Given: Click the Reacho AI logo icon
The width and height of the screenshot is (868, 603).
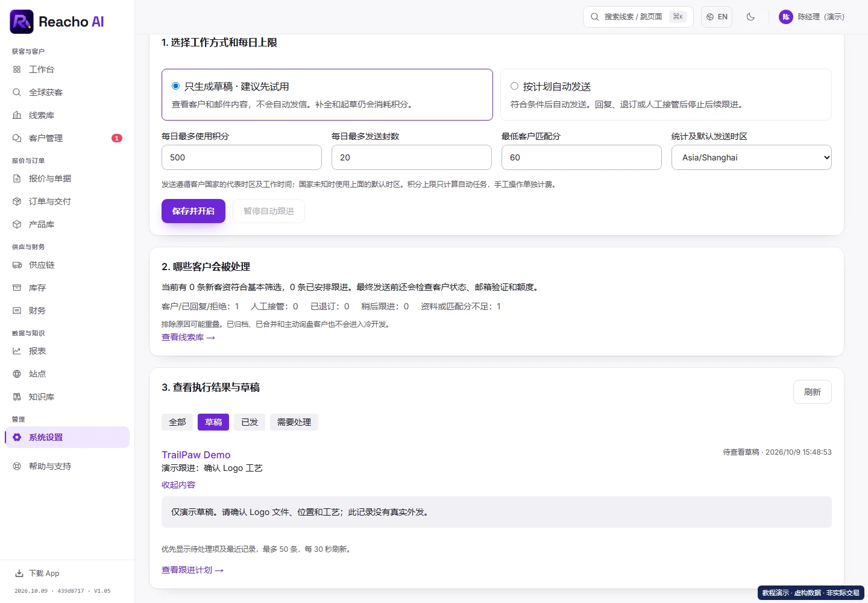Looking at the screenshot, I should [22, 22].
